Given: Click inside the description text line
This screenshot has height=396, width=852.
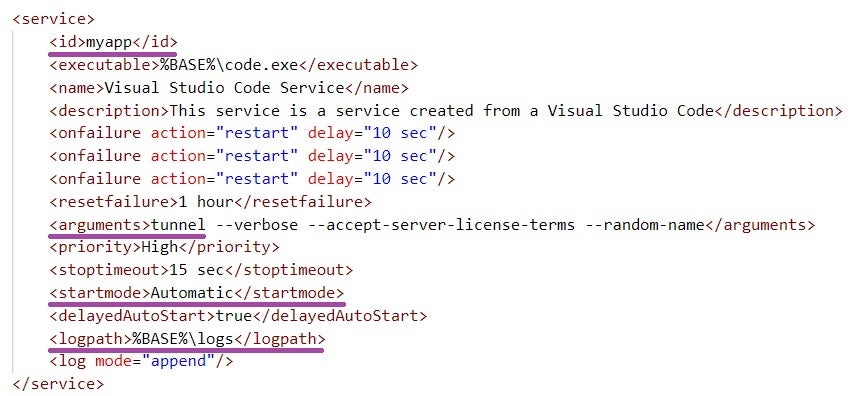Looking at the screenshot, I should (441, 111).
